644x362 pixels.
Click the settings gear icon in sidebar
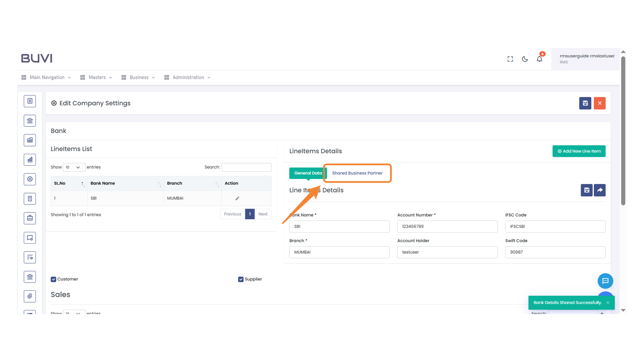click(x=30, y=179)
